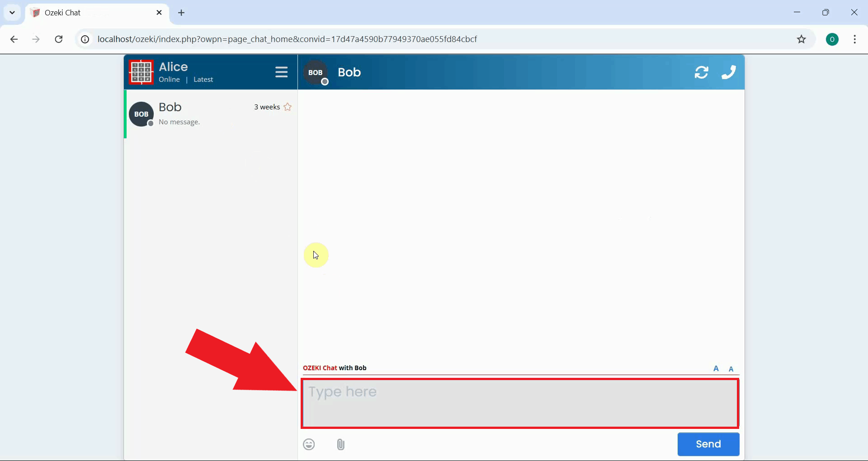
Task: Click Bob's avatar in chat header
Action: click(x=316, y=72)
